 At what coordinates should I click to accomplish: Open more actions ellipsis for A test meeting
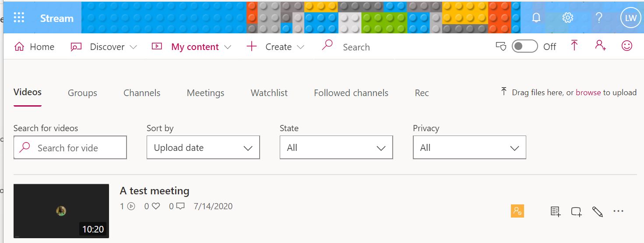[618, 211]
